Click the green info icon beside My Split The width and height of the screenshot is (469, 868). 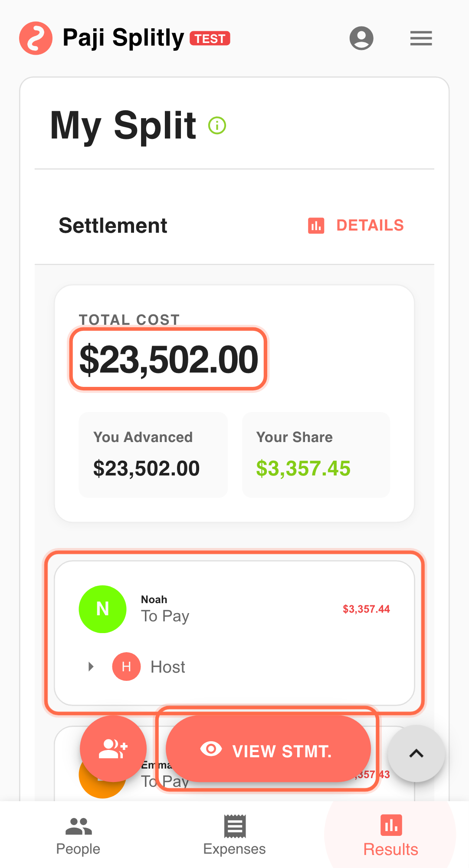pos(217,126)
